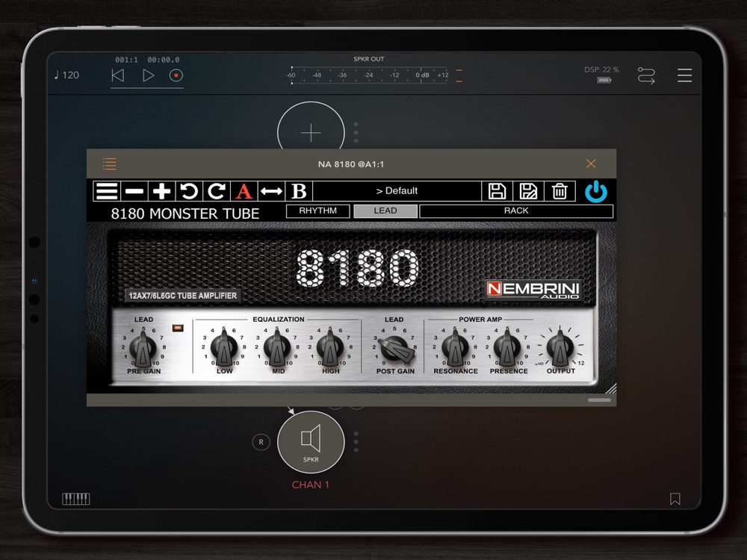Save preset as new file
The image size is (747, 560).
pos(528,191)
